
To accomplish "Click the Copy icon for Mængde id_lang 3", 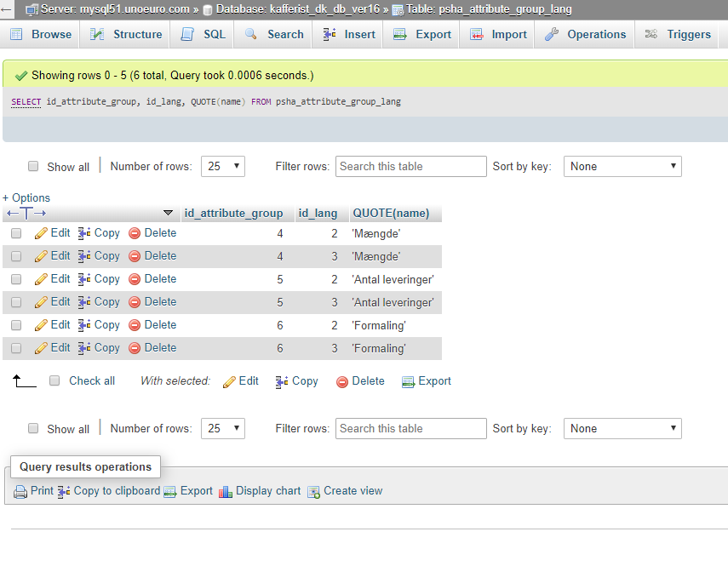I will [x=84, y=256].
